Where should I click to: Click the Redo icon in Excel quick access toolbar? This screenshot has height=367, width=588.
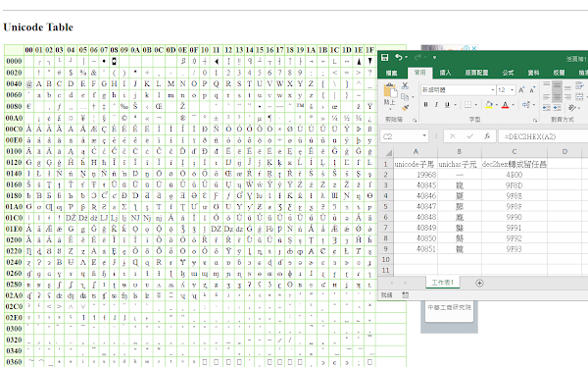tap(418, 58)
